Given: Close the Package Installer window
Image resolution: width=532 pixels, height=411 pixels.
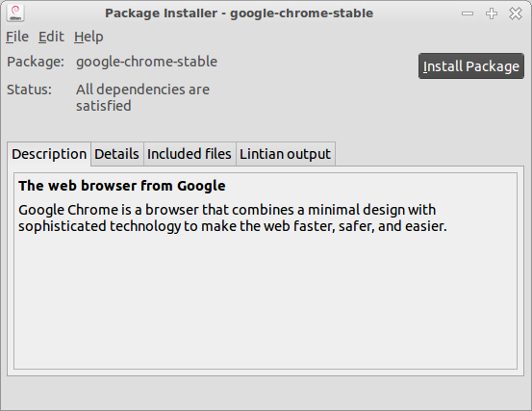Looking at the screenshot, I should click(x=516, y=13).
